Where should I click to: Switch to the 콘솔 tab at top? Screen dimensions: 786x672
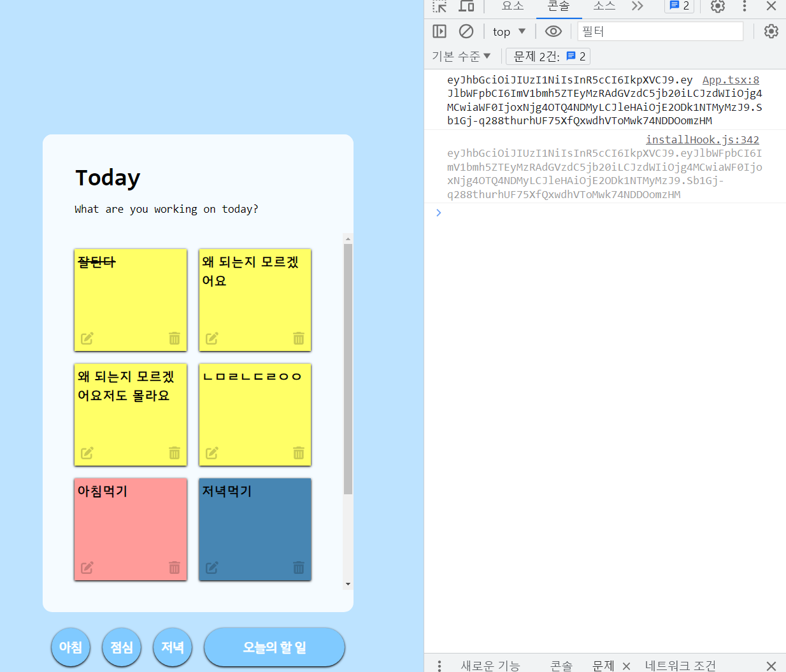click(x=559, y=6)
